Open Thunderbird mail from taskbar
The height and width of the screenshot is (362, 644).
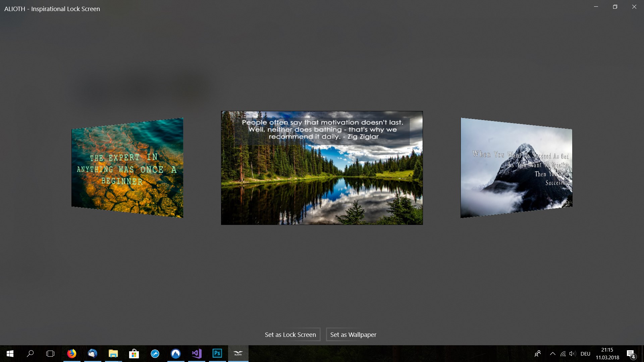[93, 354]
